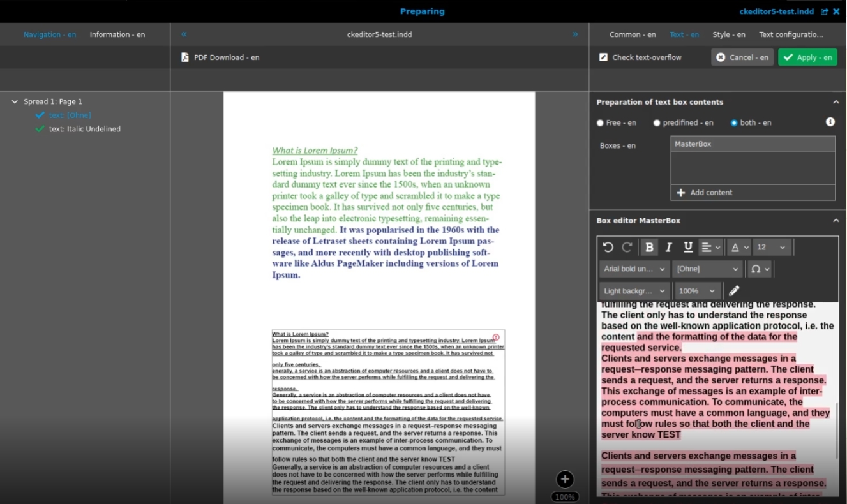
Task: Select the 'both - en' radio option
Action: 734,123
